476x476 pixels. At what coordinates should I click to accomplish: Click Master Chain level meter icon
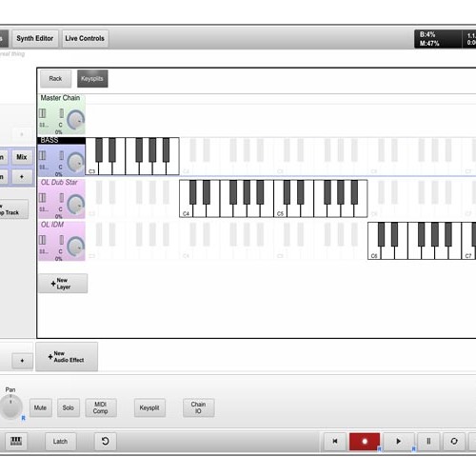click(42, 113)
